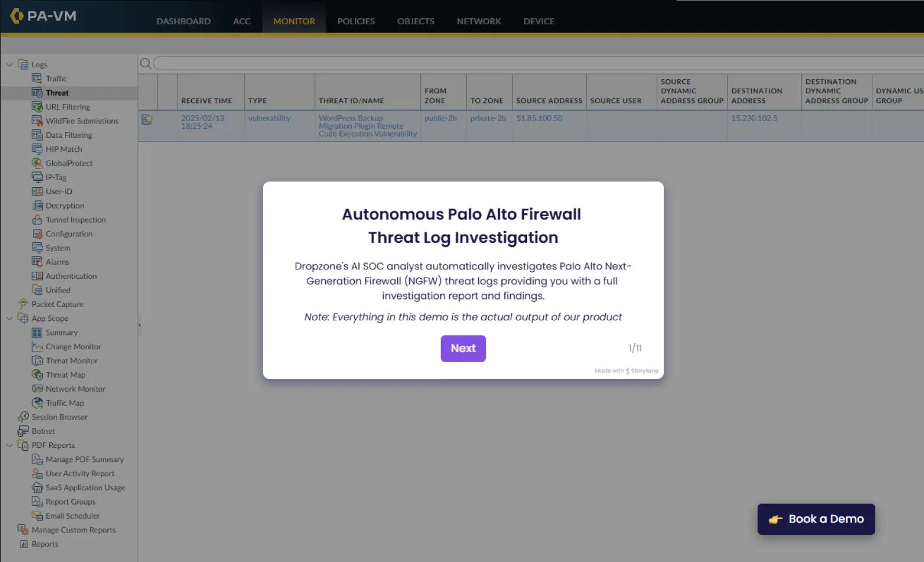The image size is (924, 562).
Task: Click the HIP Match icon
Action: (x=37, y=149)
